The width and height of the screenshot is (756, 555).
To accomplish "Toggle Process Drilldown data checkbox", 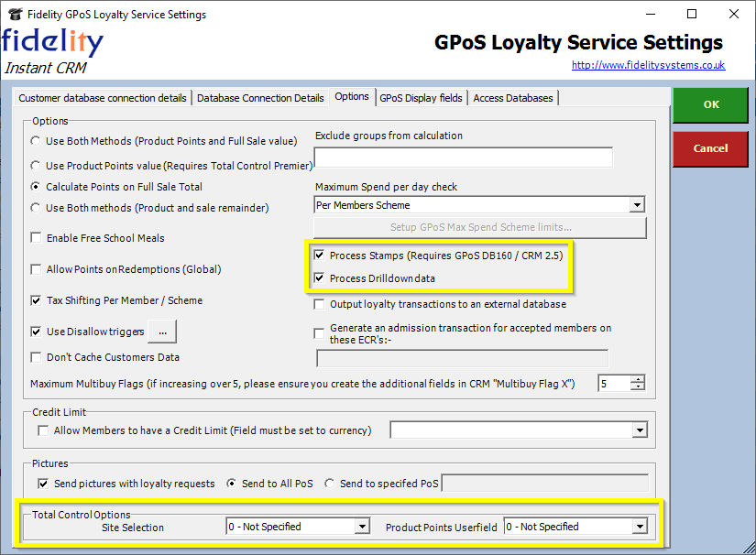I will coord(319,278).
